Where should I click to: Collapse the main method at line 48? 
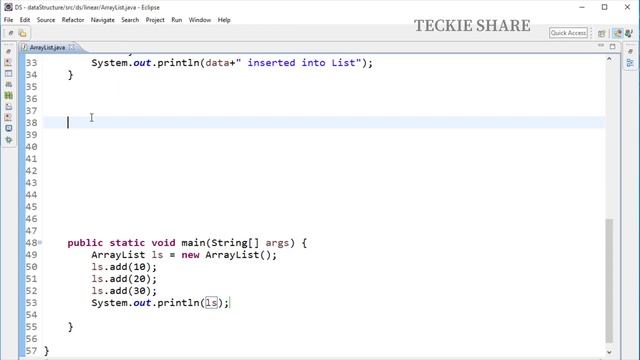pyautogui.click(x=40, y=242)
